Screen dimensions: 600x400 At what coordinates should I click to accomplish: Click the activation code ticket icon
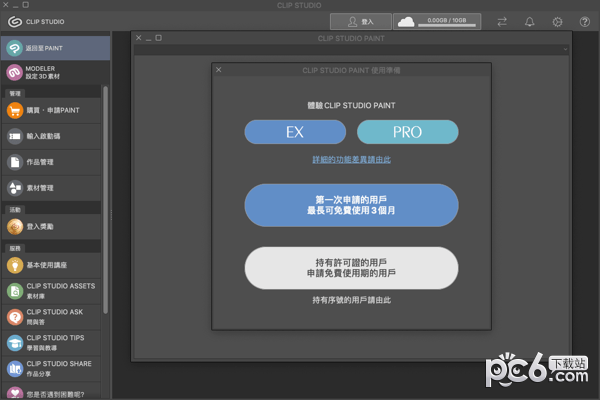click(15, 136)
